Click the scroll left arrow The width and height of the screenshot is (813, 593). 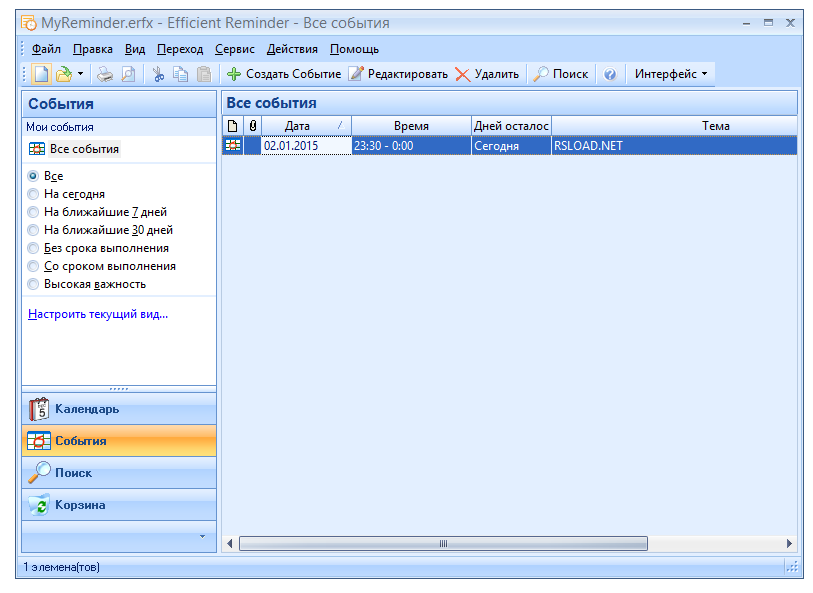tap(230, 544)
